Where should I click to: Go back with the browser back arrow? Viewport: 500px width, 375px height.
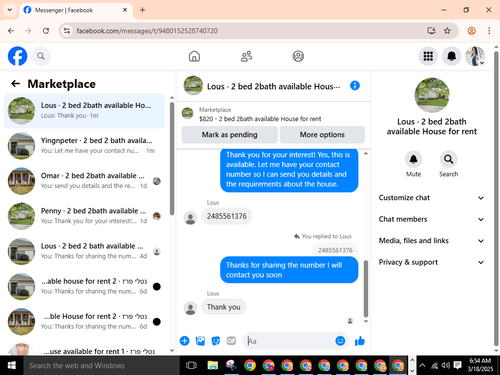coord(11,31)
